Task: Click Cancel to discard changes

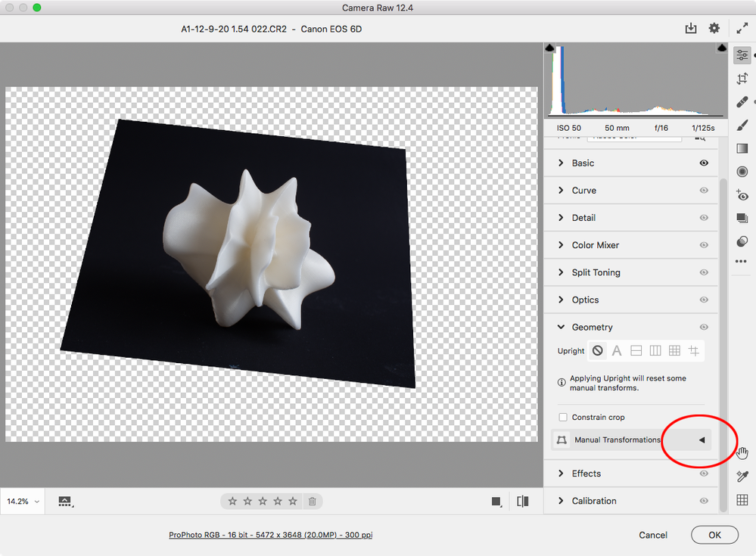Action: pyautogui.click(x=653, y=535)
